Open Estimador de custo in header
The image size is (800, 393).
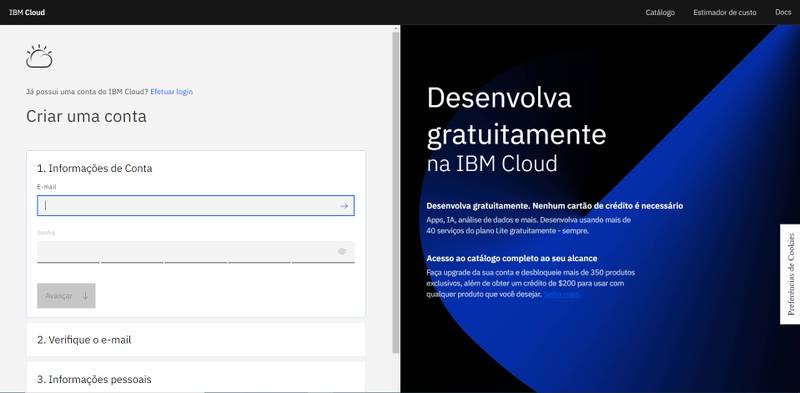pos(724,12)
